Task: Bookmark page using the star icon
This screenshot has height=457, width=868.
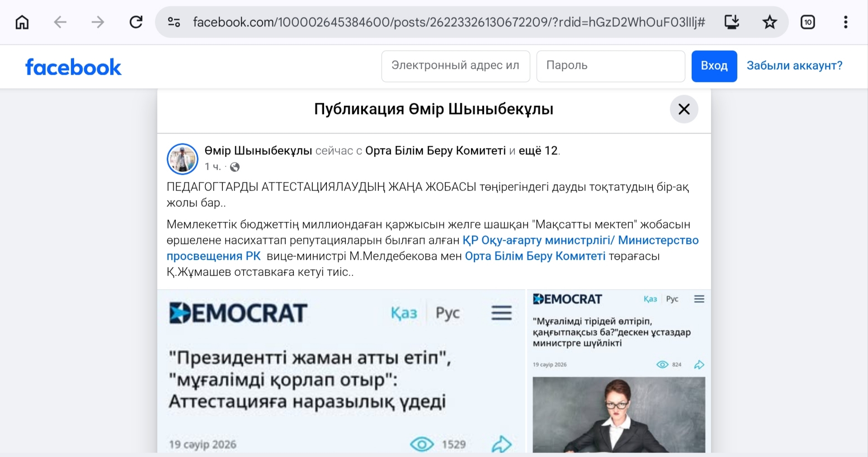Action: point(769,22)
